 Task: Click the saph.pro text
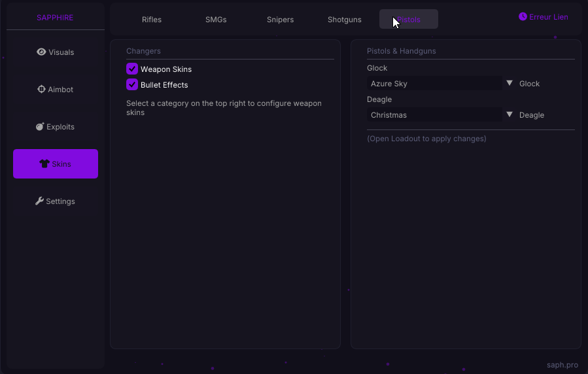[562, 365]
